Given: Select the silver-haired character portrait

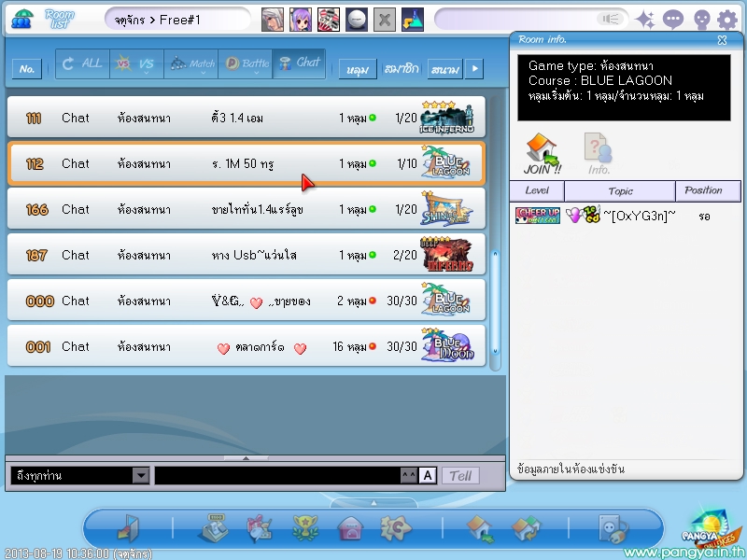Looking at the screenshot, I should click(273, 20).
